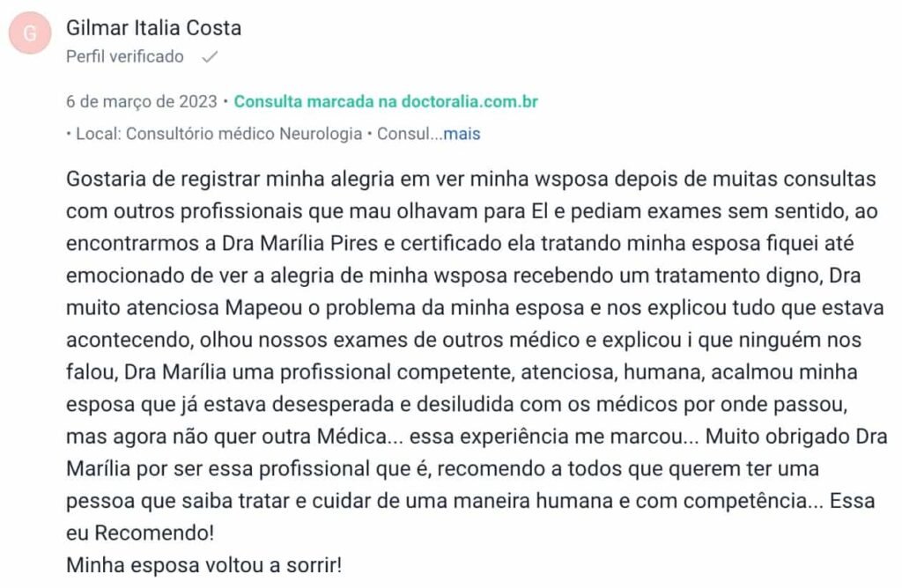Click the review date 6 de março de 2023
Viewport: 902px width, 588px height.
tap(141, 101)
